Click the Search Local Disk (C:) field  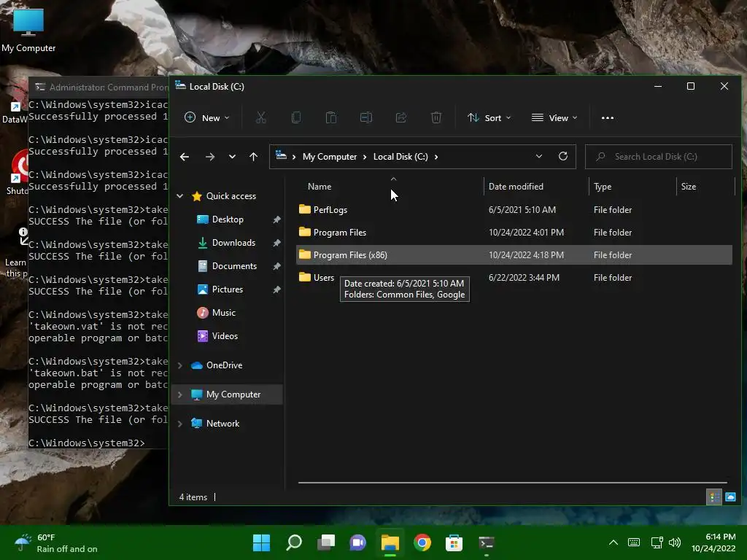point(659,157)
